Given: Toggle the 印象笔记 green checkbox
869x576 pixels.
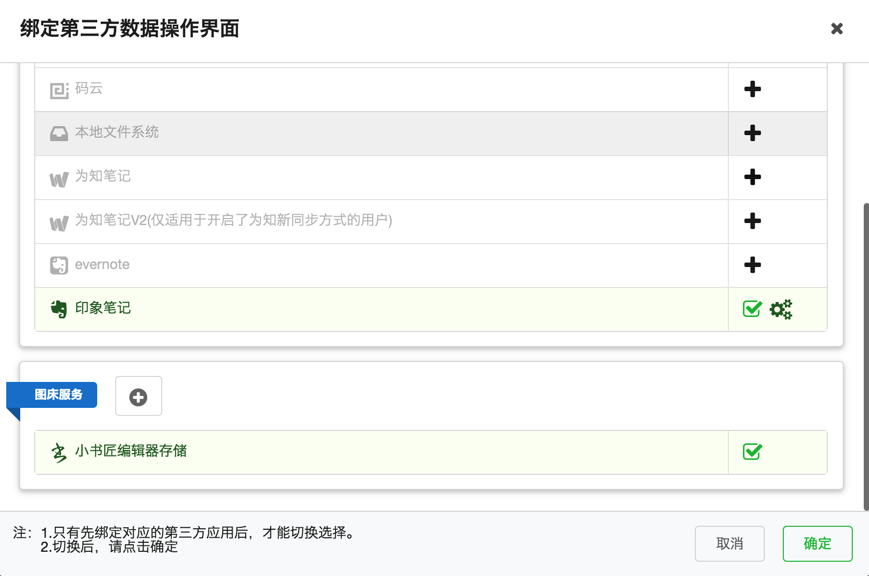Looking at the screenshot, I should click(752, 309).
